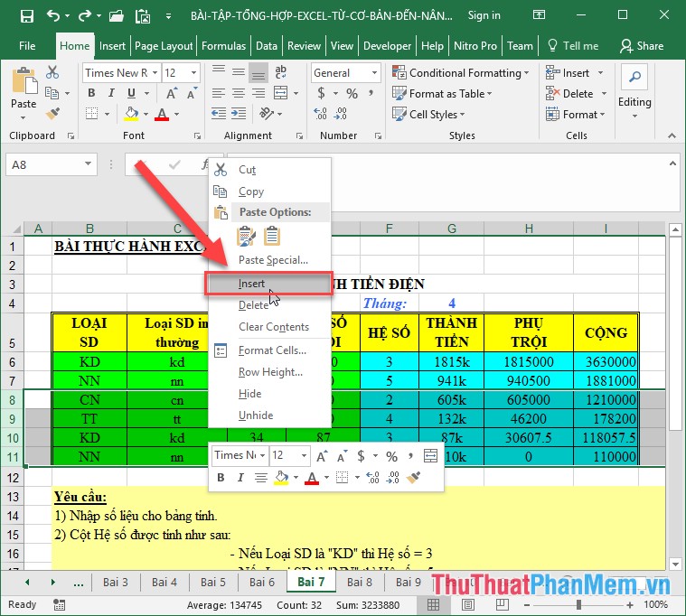Click the Select All corner triangle
The height and width of the screenshot is (616, 686).
(x=15, y=229)
